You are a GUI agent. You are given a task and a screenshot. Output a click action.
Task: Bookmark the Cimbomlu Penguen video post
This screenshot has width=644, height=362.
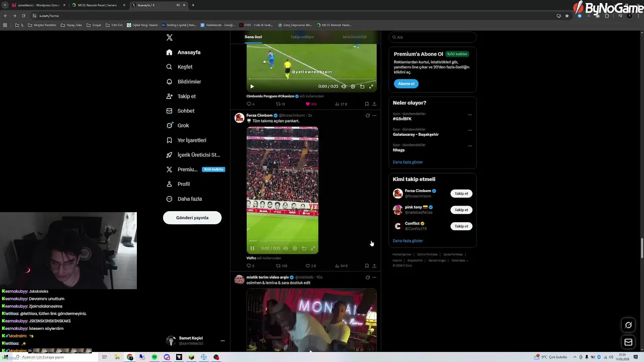(x=367, y=104)
